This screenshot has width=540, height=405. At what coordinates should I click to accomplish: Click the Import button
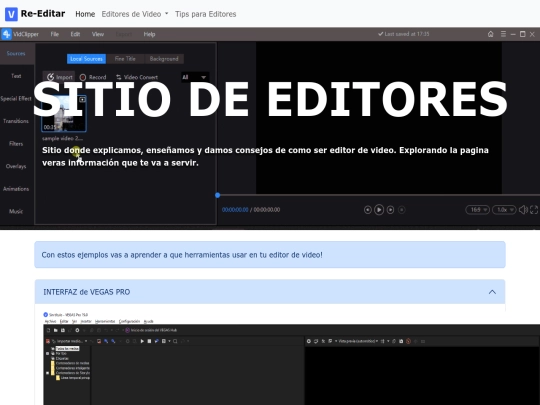[x=60, y=77]
